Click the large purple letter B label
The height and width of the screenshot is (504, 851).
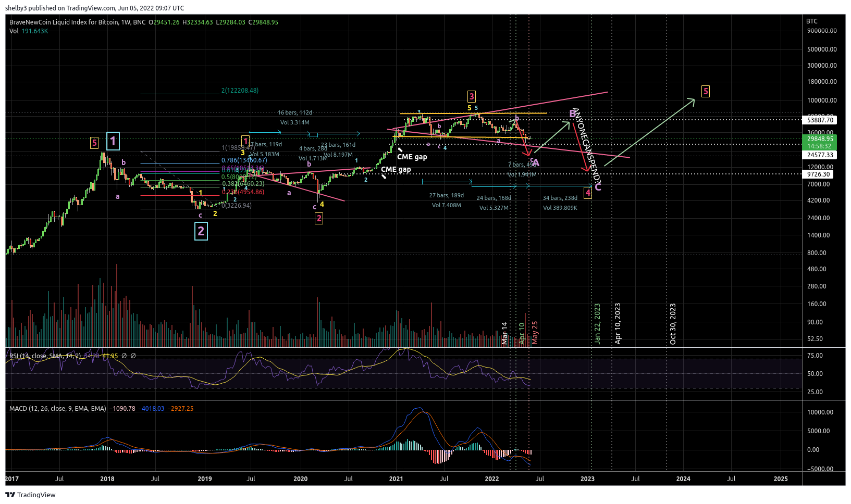click(572, 114)
